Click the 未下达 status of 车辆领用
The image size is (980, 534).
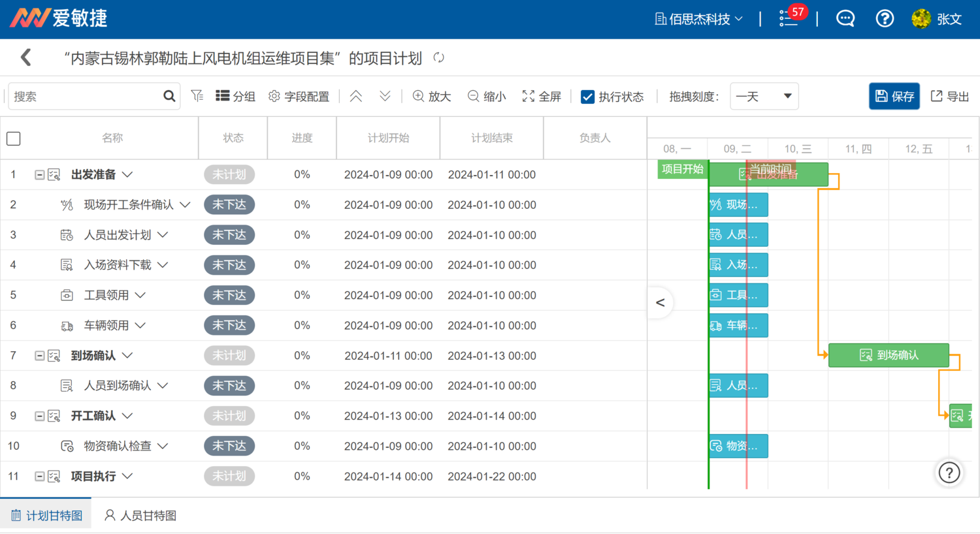229,325
